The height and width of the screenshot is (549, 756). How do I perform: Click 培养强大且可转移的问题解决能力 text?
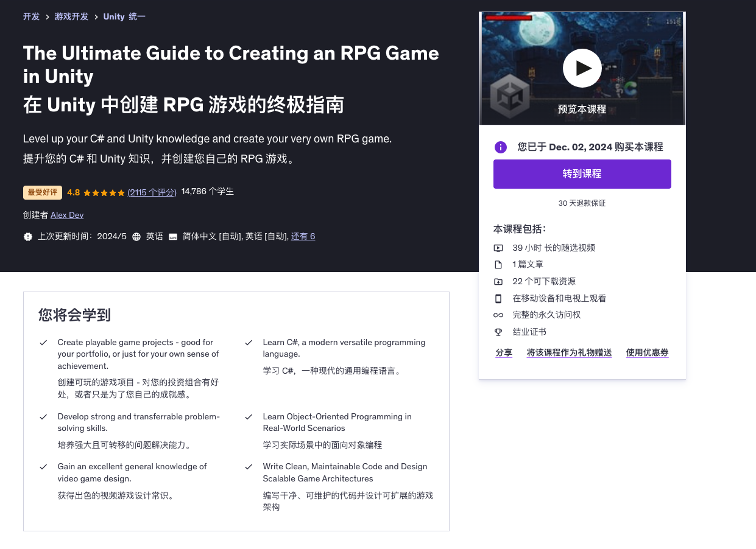126,445
